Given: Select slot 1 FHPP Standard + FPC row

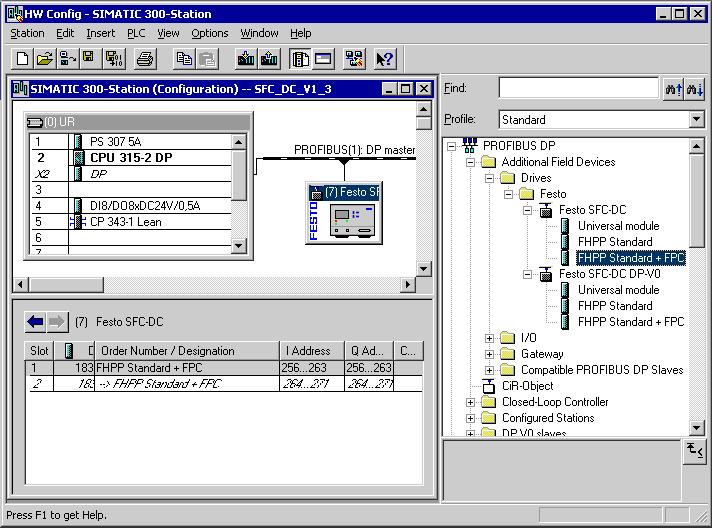Looking at the screenshot, I should point(224,368).
